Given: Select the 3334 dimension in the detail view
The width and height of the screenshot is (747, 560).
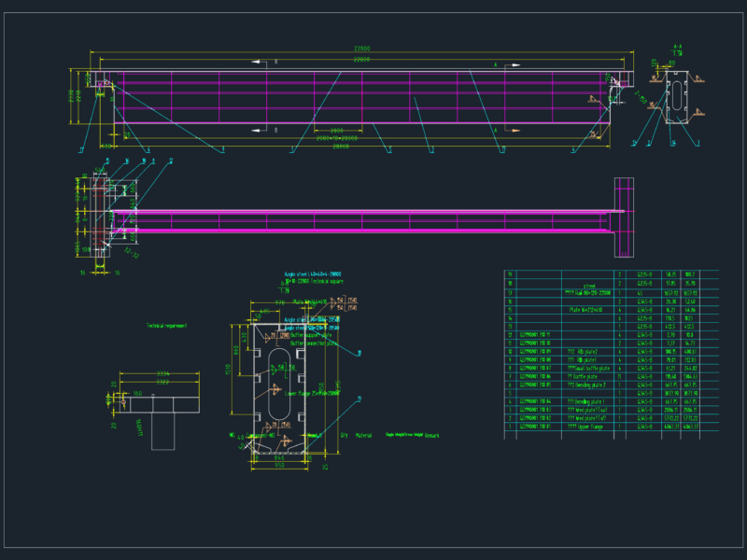Looking at the screenshot, I should click(162, 374).
